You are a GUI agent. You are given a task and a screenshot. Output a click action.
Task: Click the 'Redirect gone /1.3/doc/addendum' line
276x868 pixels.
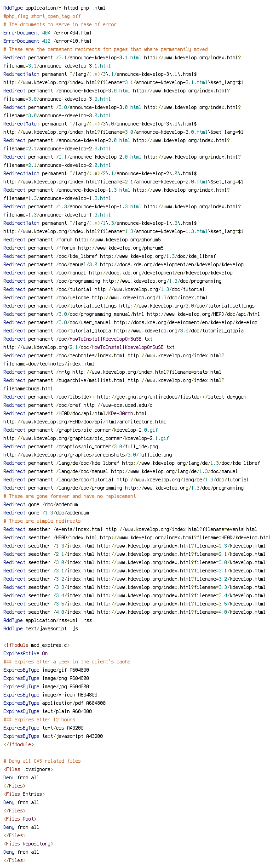46,513
